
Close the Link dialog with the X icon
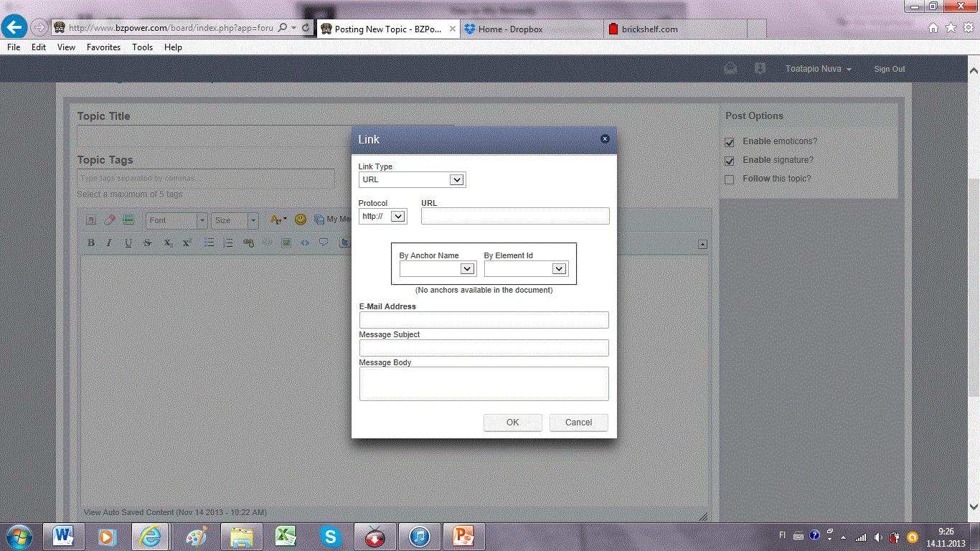(605, 138)
